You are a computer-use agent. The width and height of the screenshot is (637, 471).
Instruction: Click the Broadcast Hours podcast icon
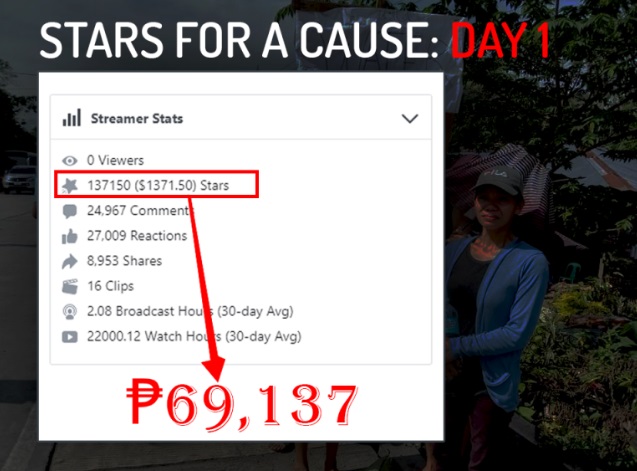tap(69, 312)
